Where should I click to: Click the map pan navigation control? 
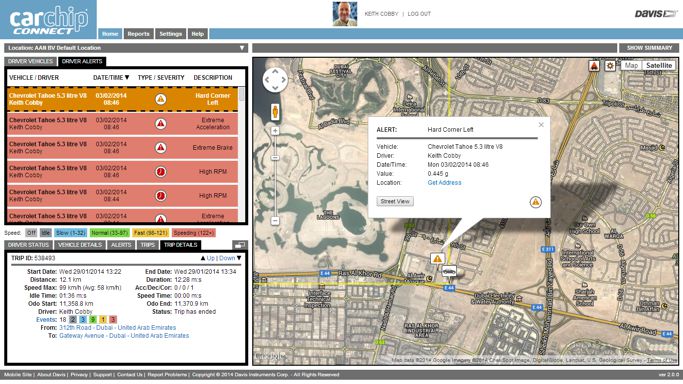[275, 80]
